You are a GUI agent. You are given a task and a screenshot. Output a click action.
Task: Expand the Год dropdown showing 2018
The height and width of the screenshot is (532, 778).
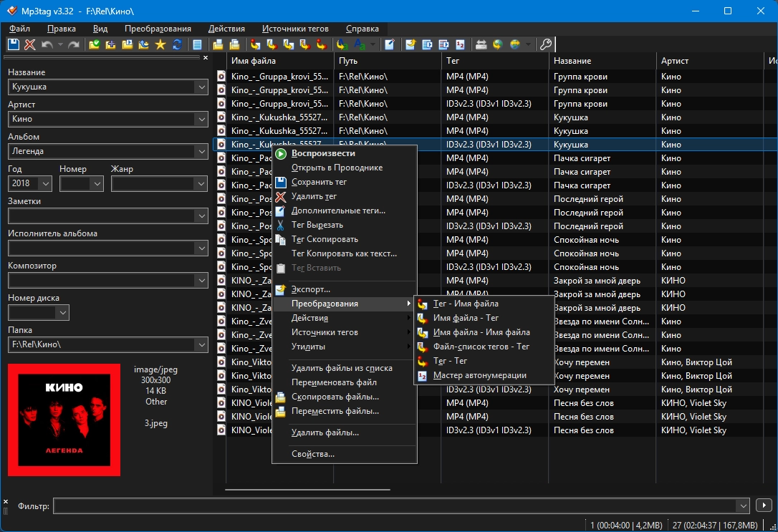tap(45, 184)
